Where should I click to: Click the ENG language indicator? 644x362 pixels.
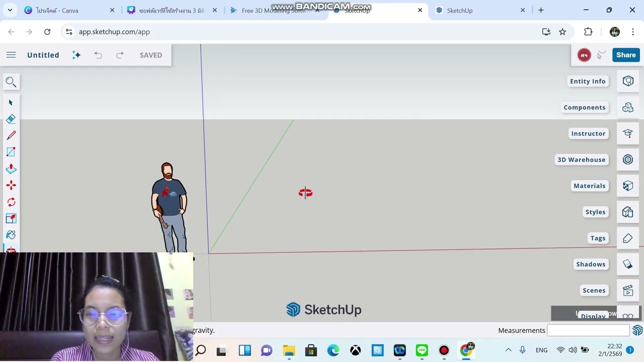point(541,350)
